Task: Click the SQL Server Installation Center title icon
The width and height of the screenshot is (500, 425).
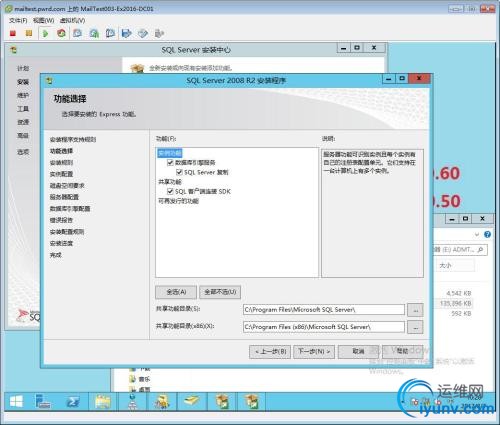Action: tap(14, 50)
